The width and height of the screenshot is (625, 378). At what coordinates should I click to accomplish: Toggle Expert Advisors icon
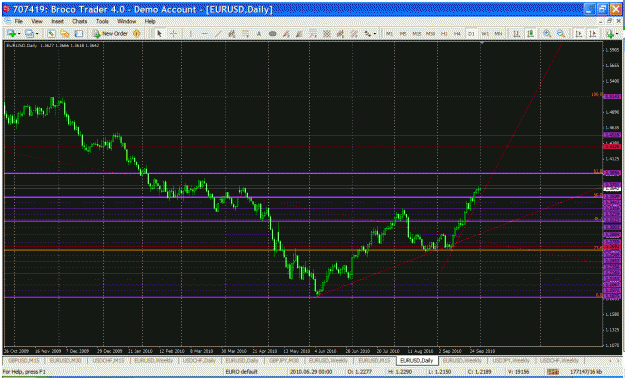(x=137, y=34)
